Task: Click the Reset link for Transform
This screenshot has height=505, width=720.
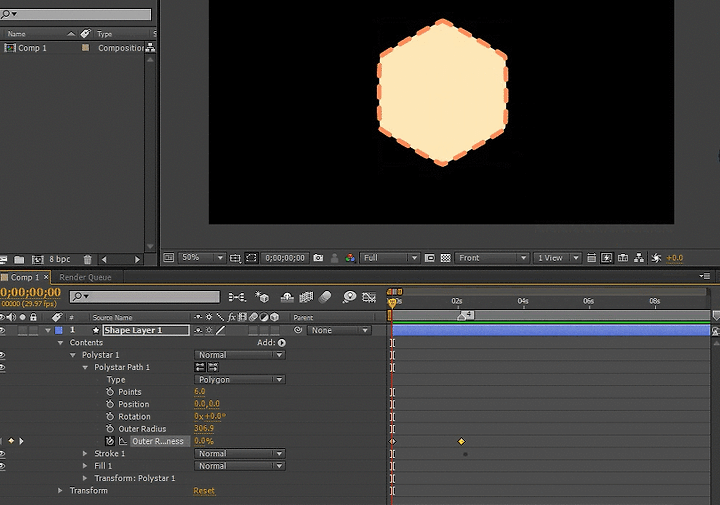Action: 204,491
